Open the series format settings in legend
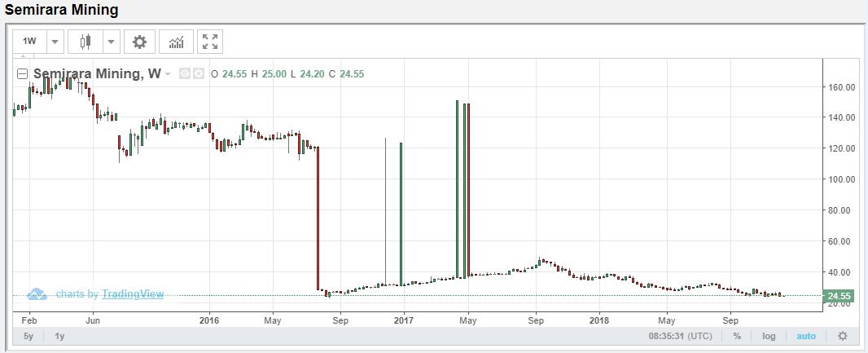 pyautogui.click(x=198, y=73)
